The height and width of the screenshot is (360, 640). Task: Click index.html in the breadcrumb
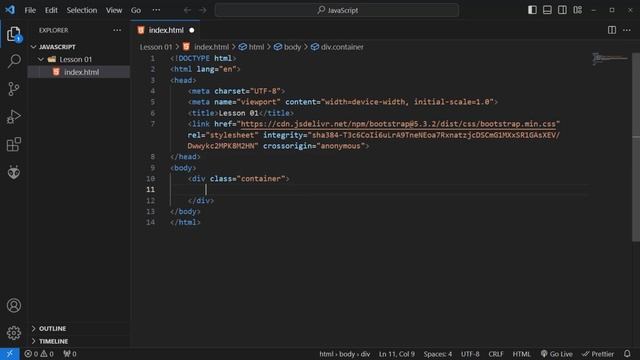pyautogui.click(x=211, y=47)
